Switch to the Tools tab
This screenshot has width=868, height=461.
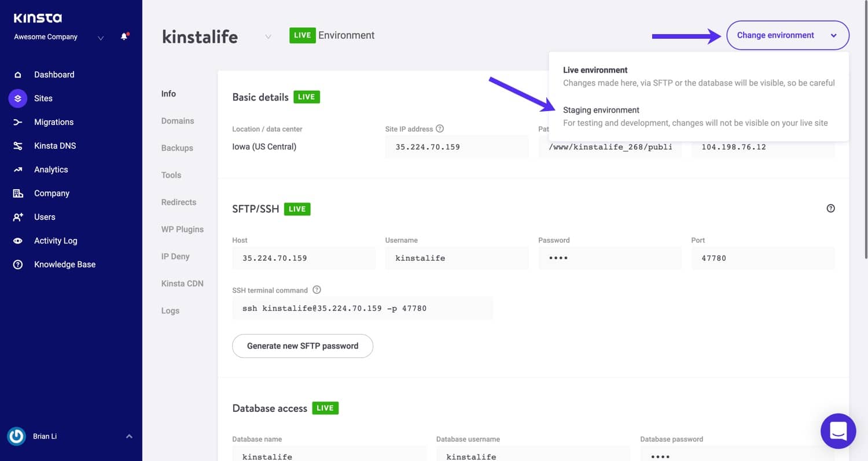coord(171,175)
